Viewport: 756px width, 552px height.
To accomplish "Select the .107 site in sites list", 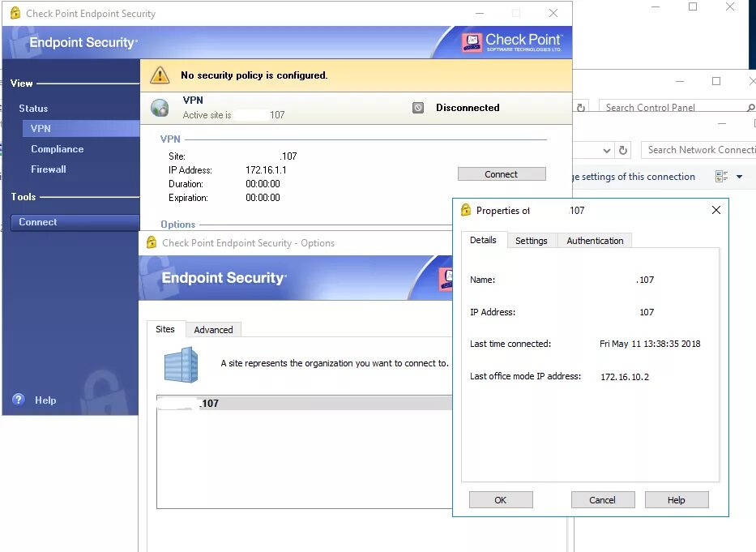I will click(305, 404).
